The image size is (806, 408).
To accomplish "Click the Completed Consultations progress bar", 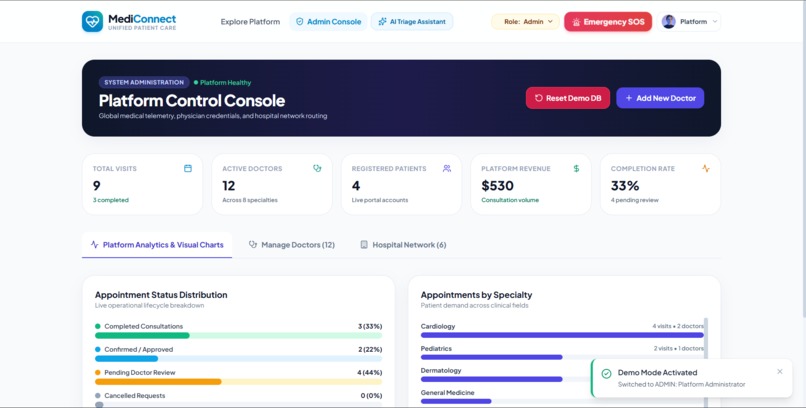I will 239,336.
